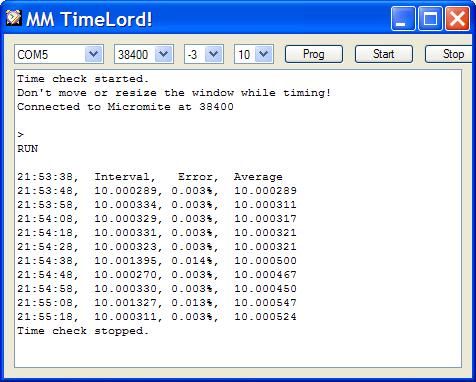Click the Start button

pyautogui.click(x=384, y=54)
